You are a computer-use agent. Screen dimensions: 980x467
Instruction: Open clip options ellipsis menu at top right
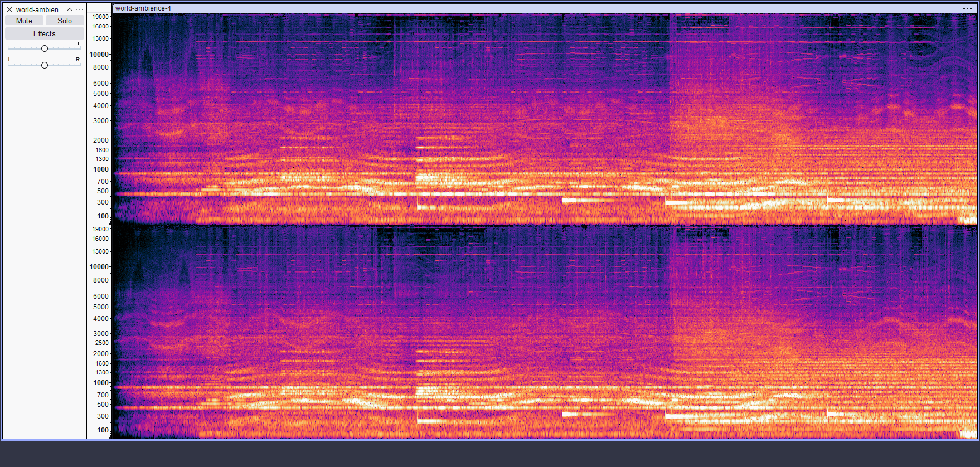click(x=967, y=8)
